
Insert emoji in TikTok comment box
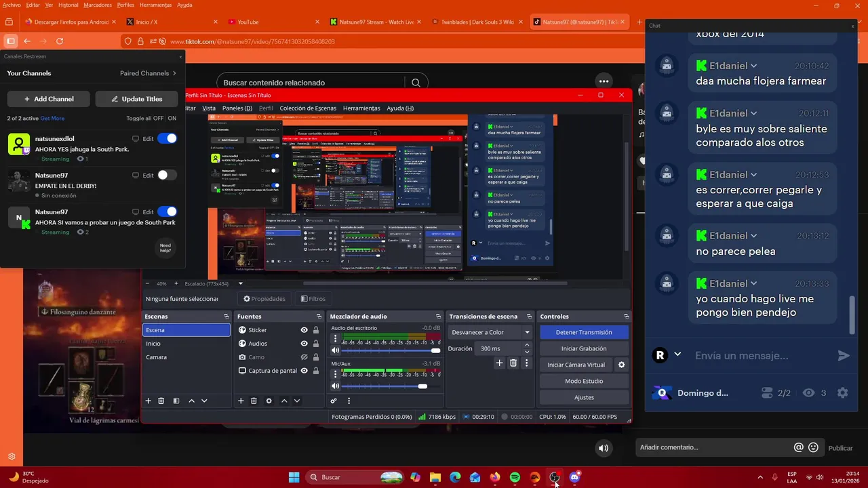click(814, 447)
